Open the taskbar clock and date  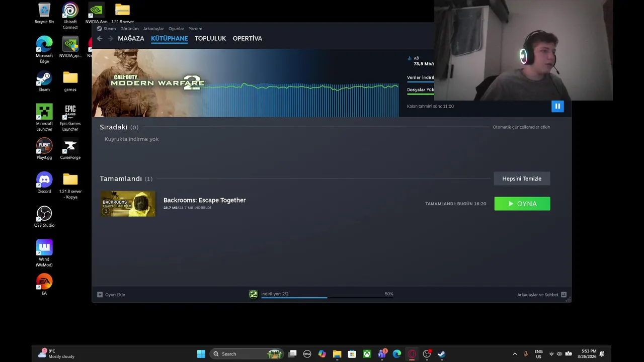tap(587, 354)
